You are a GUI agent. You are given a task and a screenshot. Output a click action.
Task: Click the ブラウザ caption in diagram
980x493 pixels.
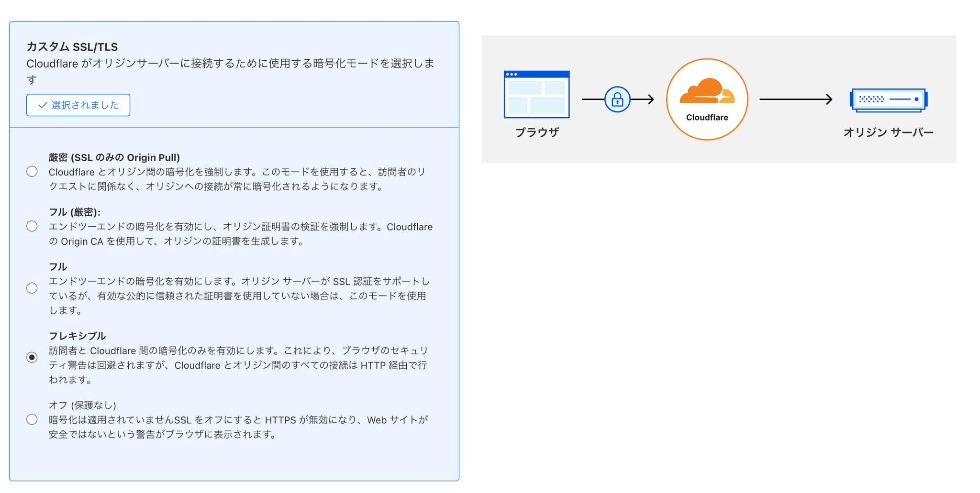click(537, 132)
